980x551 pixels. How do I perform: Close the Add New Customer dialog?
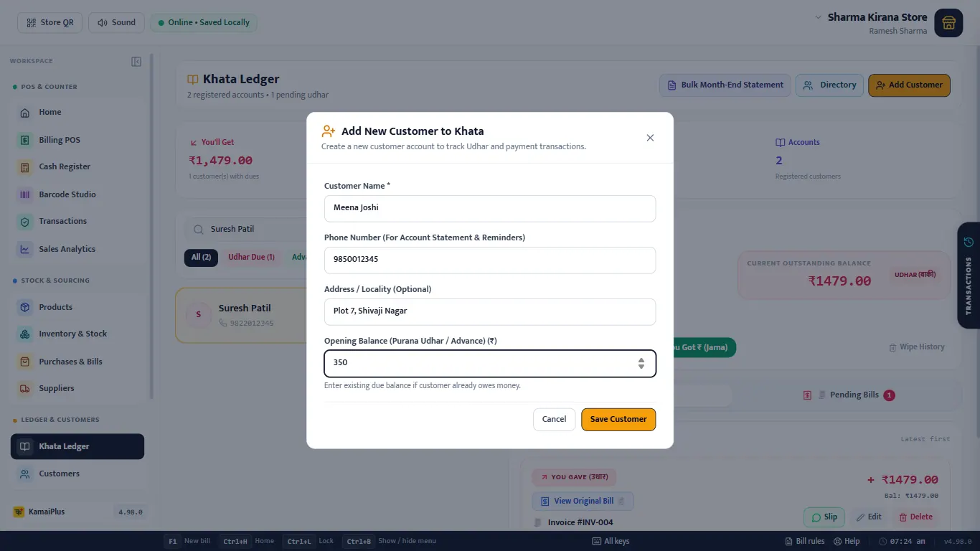[x=650, y=138]
